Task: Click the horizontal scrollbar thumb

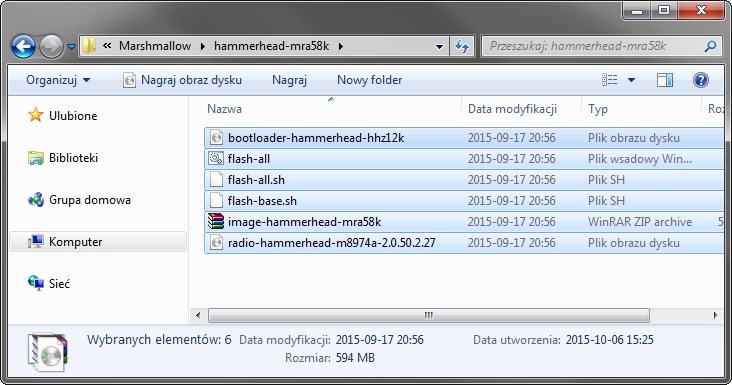Action: [429, 315]
